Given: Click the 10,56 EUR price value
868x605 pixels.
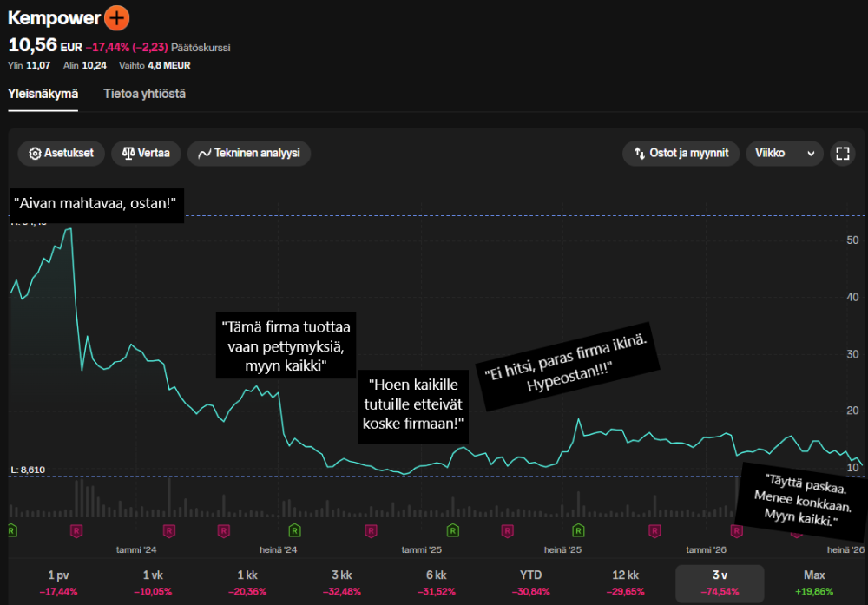Looking at the screenshot, I should (45, 45).
